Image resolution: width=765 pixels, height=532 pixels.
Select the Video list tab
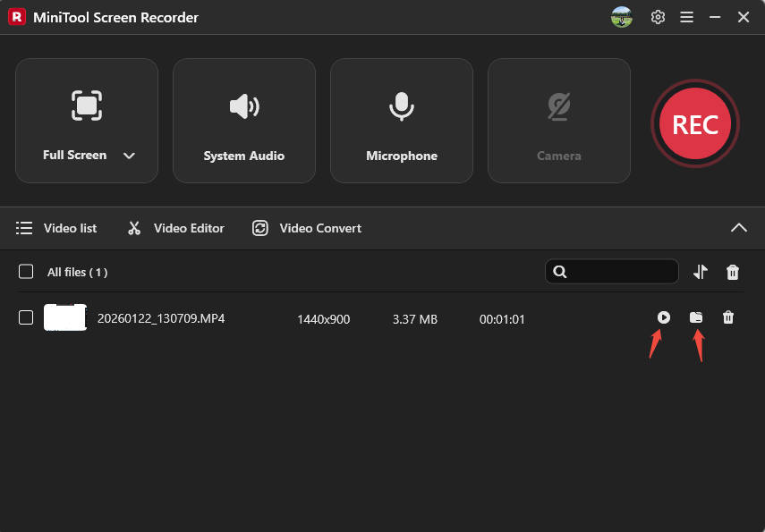56,228
